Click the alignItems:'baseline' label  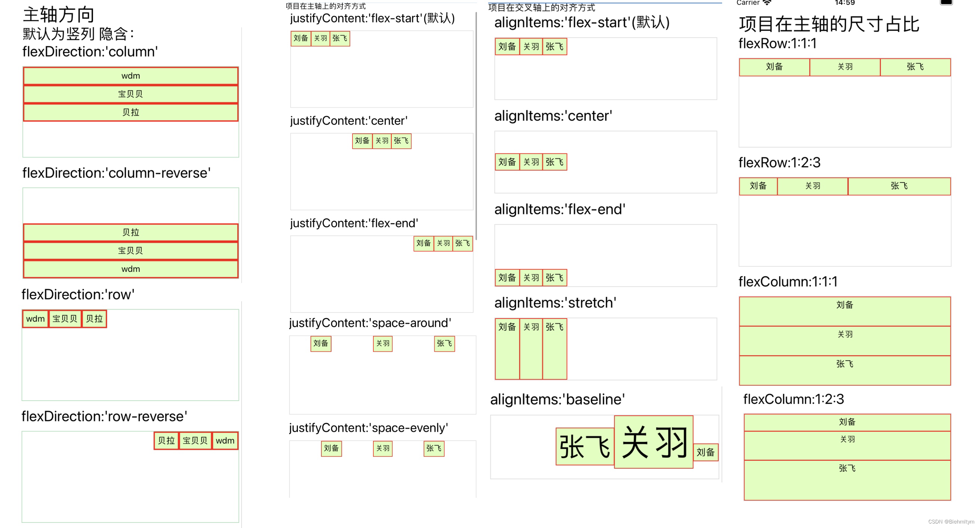tap(557, 400)
